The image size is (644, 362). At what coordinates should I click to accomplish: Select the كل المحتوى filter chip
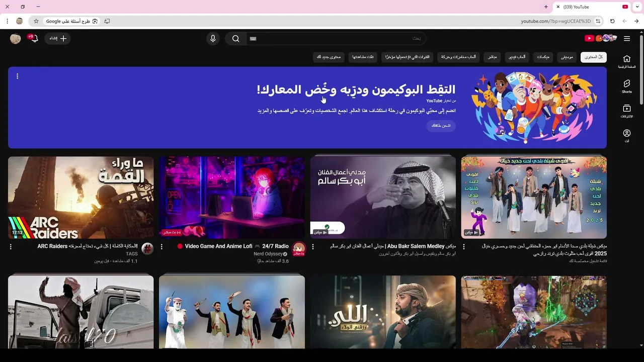pyautogui.click(x=594, y=57)
